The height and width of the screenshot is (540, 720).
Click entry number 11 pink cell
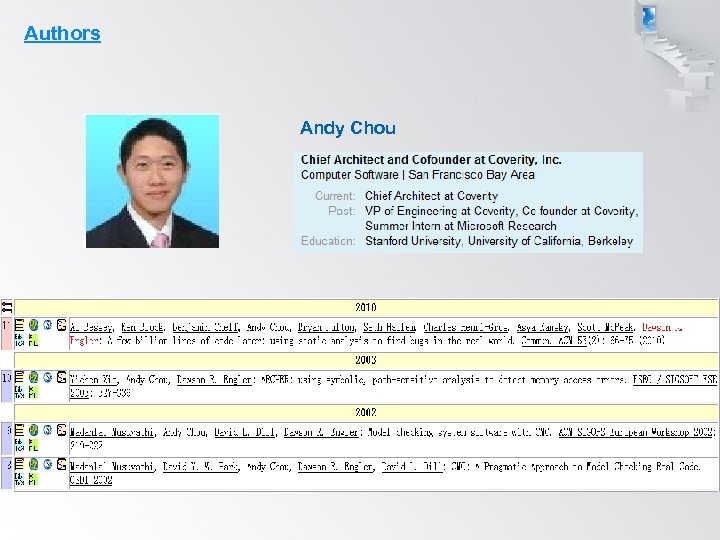(6, 333)
